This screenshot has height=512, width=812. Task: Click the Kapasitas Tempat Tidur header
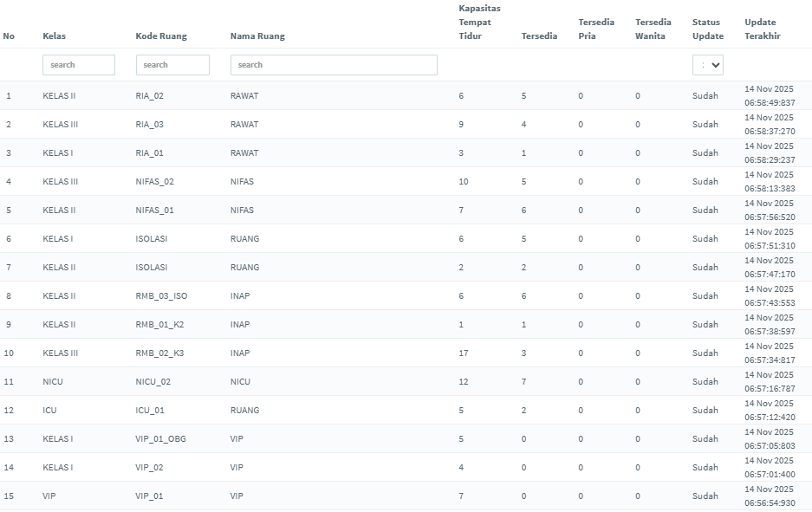click(478, 23)
